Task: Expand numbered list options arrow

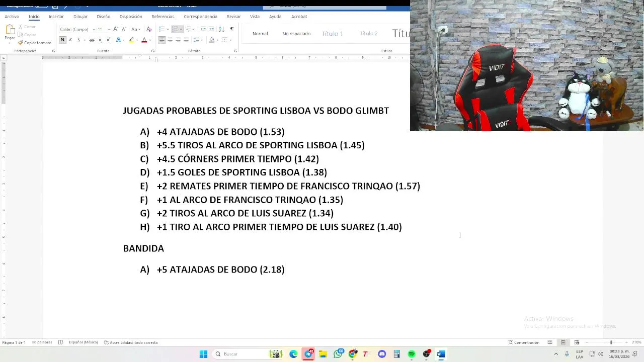Action: click(x=181, y=29)
